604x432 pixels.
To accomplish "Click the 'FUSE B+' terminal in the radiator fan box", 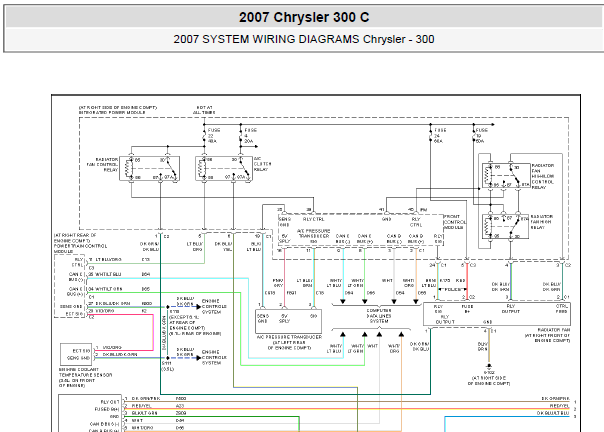I will pyautogui.click(x=467, y=309).
